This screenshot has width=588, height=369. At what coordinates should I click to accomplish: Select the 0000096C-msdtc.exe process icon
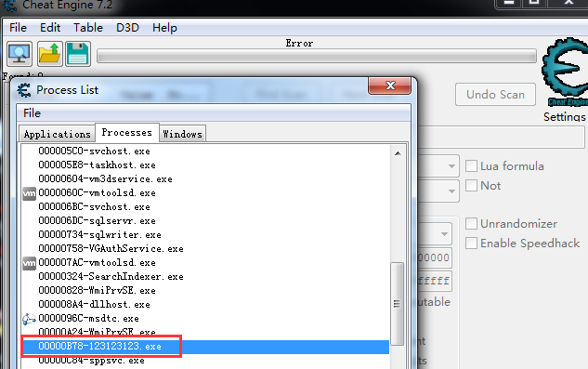tap(29, 319)
